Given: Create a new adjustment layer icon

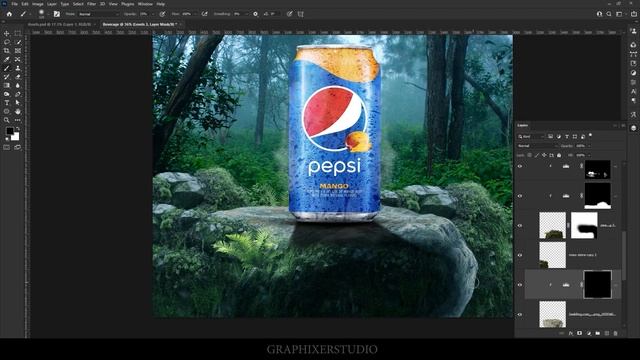Looking at the screenshot, I should [589, 333].
